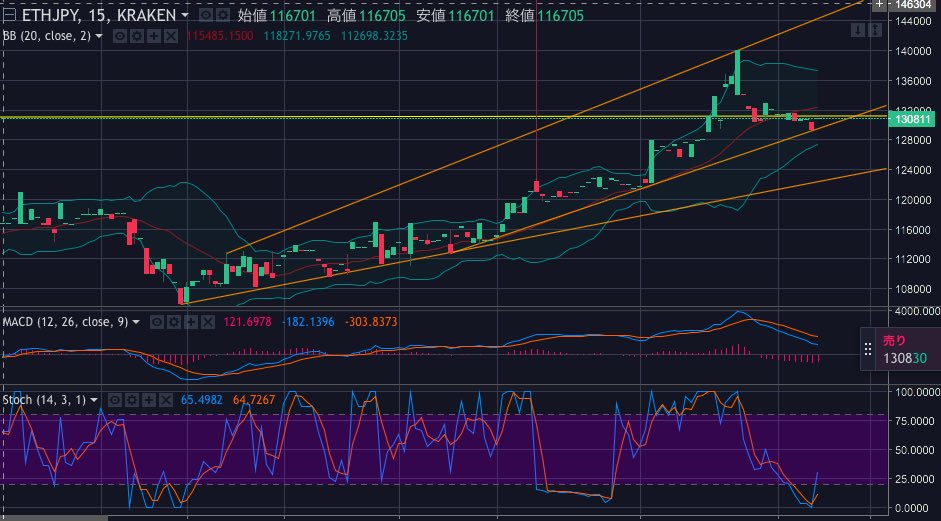The height and width of the screenshot is (521, 941).
Task: Click the 高値 116705 high value
Action: tap(366, 15)
